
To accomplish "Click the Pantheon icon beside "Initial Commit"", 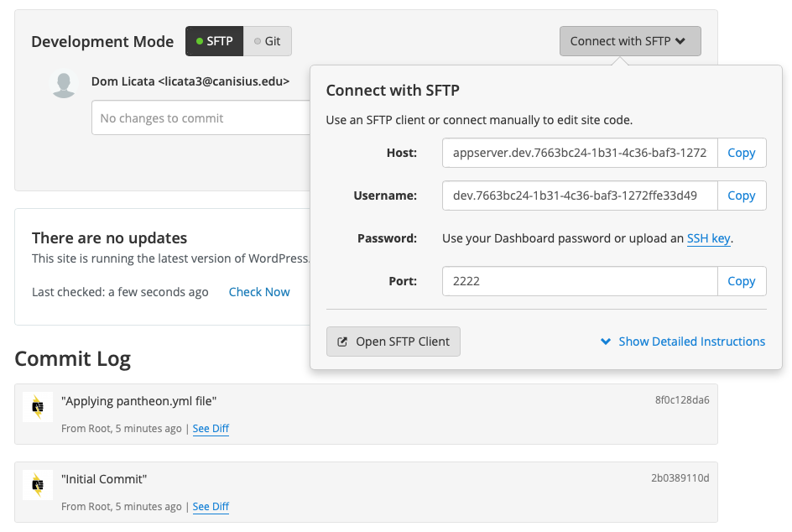I will point(37,485).
